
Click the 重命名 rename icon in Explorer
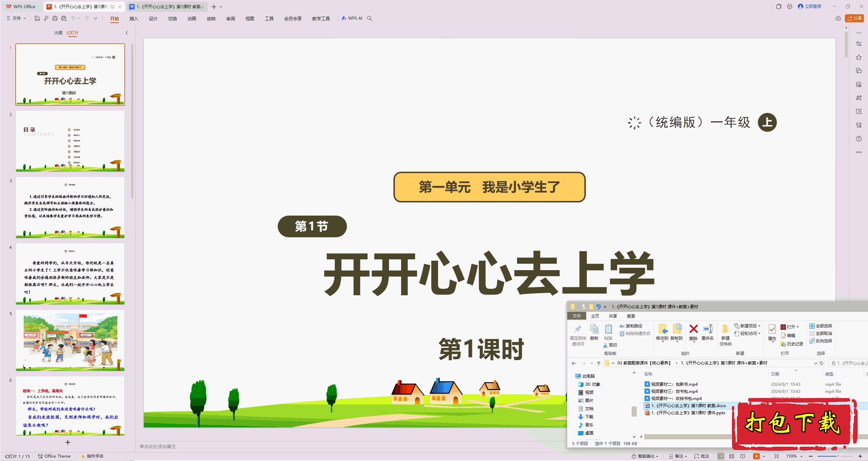pyautogui.click(x=708, y=332)
